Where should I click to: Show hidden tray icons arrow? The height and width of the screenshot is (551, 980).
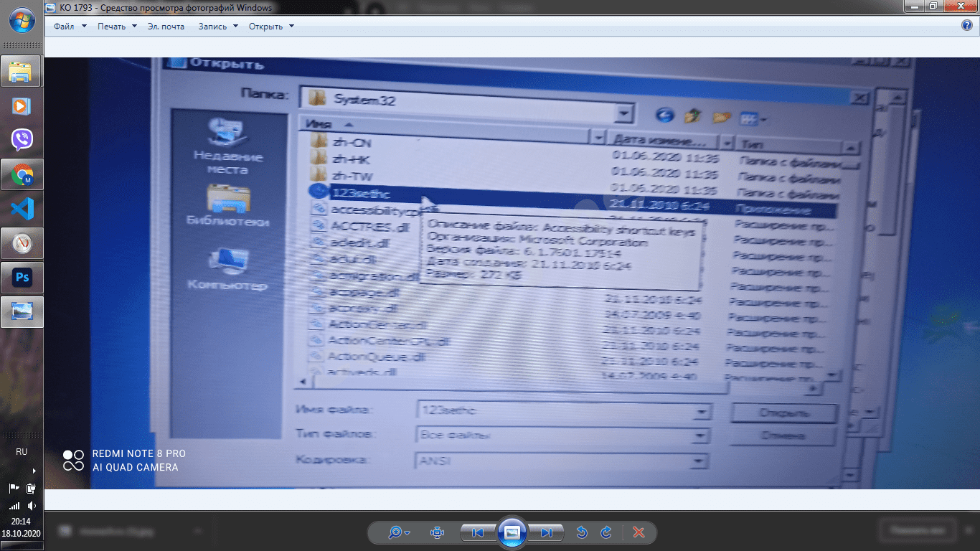click(x=34, y=471)
